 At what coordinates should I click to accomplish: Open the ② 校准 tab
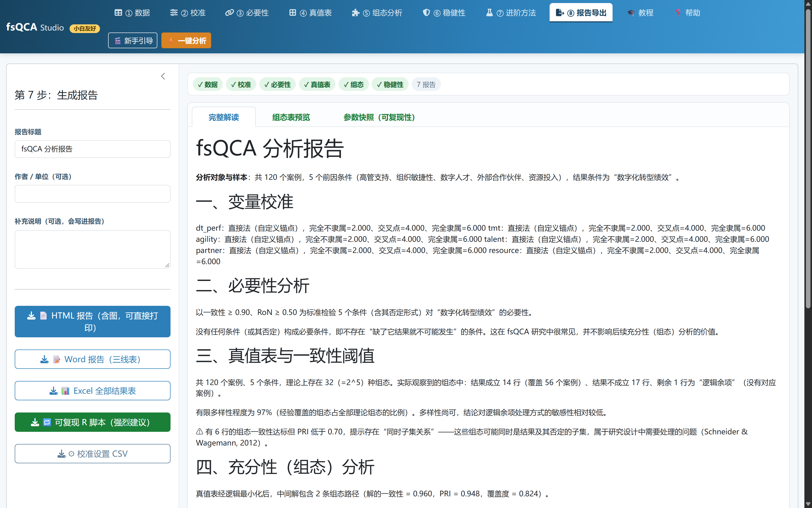click(x=188, y=13)
